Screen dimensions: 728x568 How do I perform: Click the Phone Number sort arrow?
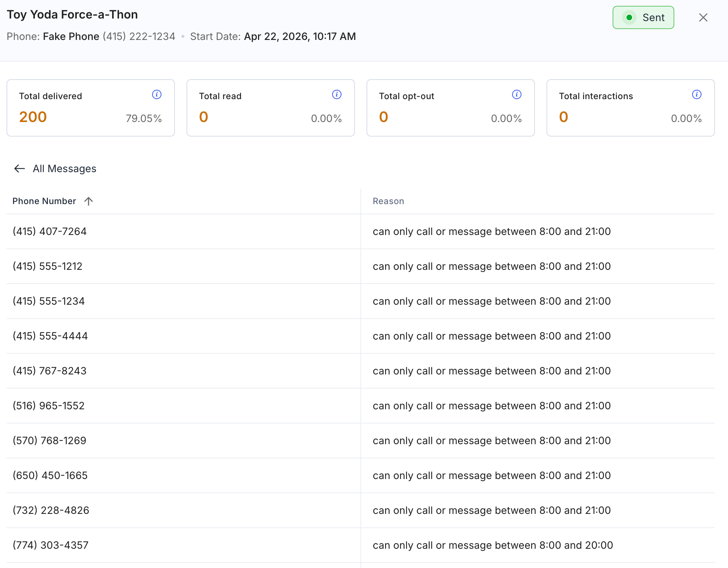[x=89, y=201]
